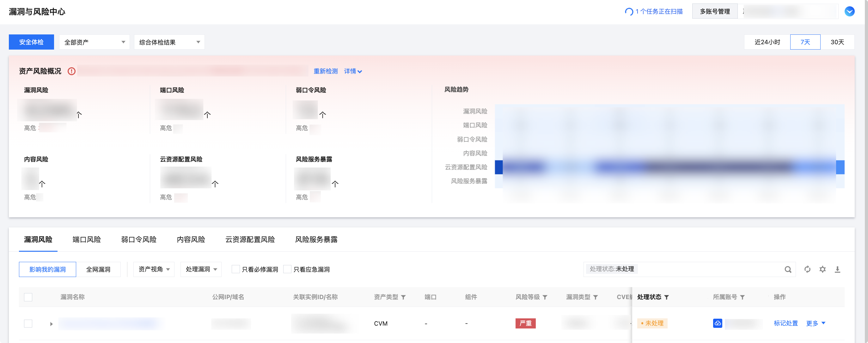Expand the 综合体检结果 dropdown
This screenshot has height=343, width=868.
click(169, 42)
